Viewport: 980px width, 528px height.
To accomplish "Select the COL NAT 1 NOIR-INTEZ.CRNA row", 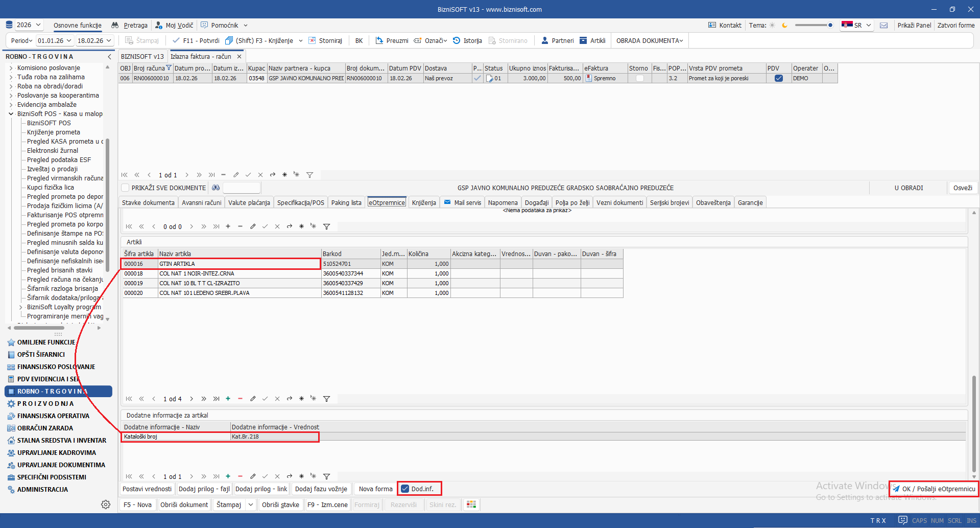I will tap(197, 273).
